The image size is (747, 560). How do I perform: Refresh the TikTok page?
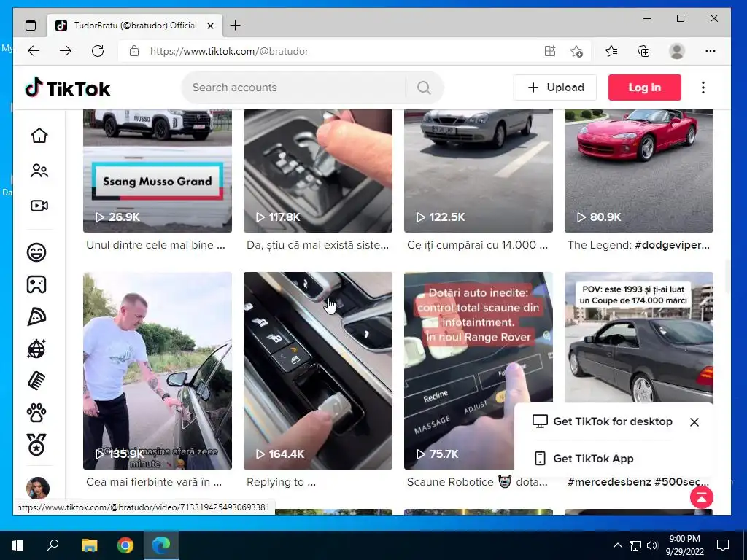(98, 51)
